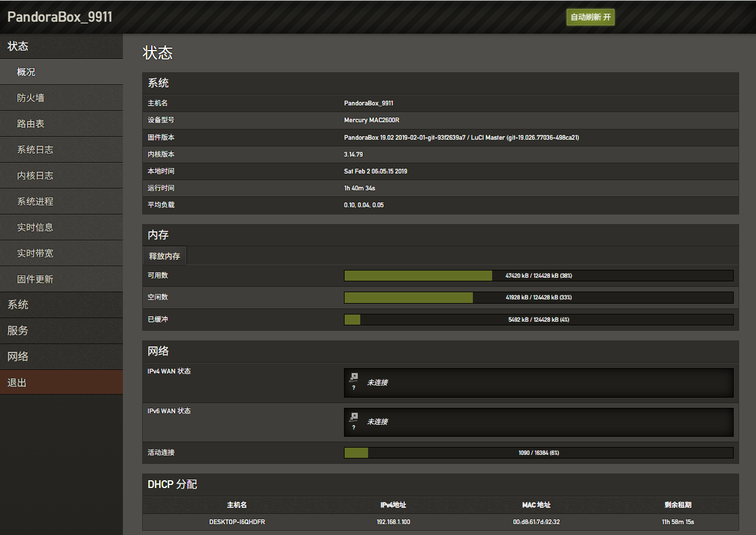Click the 活动连接 row label
This screenshot has width=756, height=535.
coord(161,452)
